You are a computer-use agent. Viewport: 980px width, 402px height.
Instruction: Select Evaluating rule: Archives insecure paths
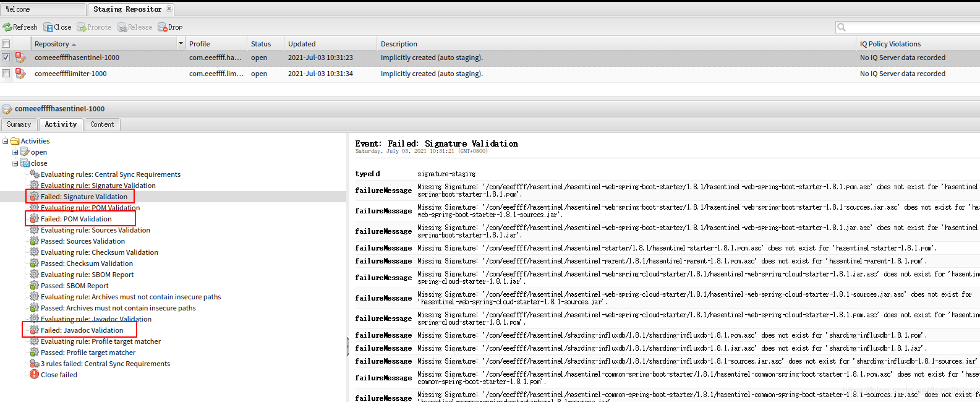tap(131, 297)
